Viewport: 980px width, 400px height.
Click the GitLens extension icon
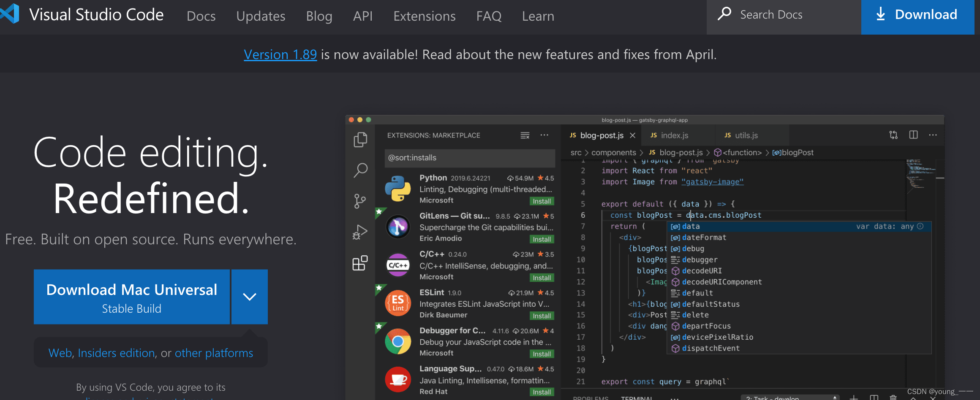[398, 227]
